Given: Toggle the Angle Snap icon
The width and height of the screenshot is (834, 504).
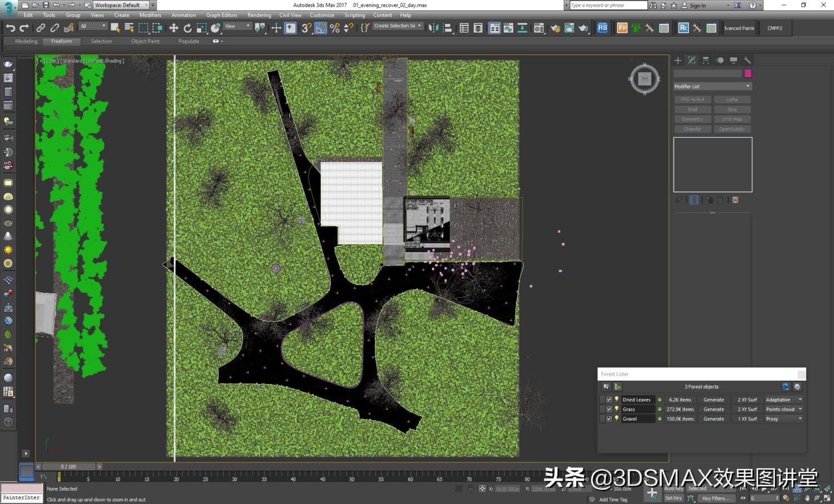Looking at the screenshot, I should (x=321, y=28).
